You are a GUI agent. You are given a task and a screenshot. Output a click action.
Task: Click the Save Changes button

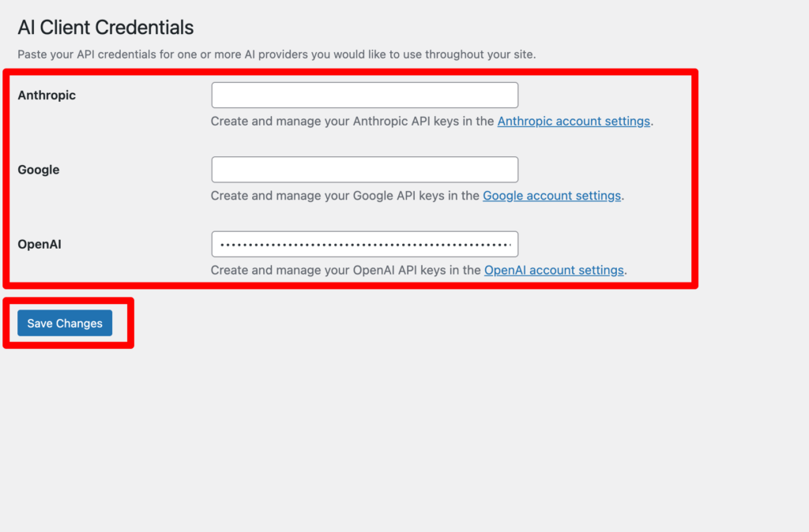coord(65,323)
